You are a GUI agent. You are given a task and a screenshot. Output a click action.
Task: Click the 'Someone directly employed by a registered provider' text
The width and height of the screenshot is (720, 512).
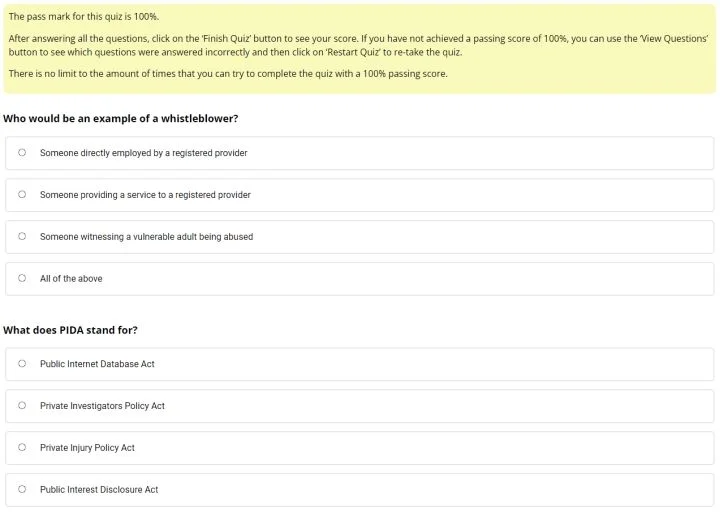143,153
